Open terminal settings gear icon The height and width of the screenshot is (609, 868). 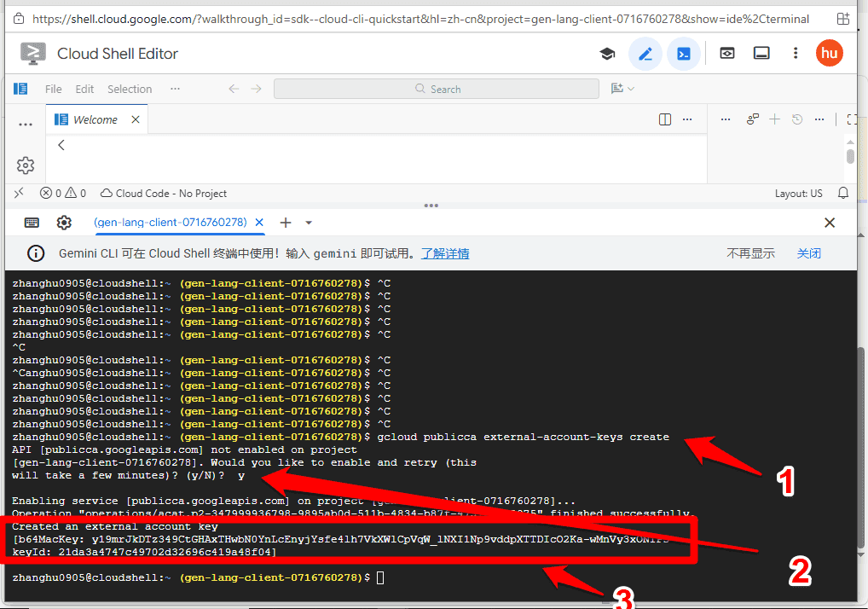point(64,223)
